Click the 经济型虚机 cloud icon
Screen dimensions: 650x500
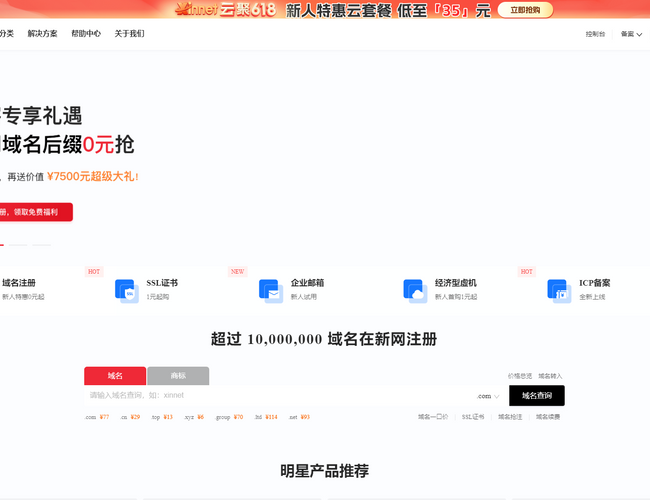415,291
